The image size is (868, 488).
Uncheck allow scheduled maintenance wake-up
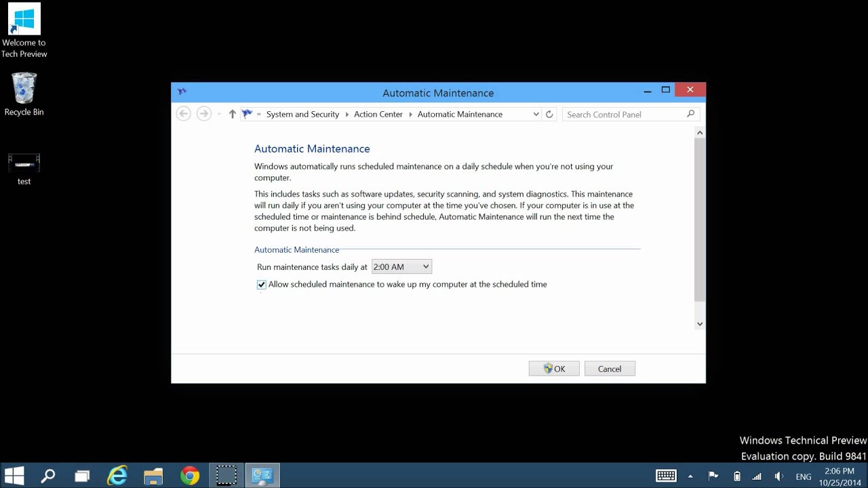point(262,285)
